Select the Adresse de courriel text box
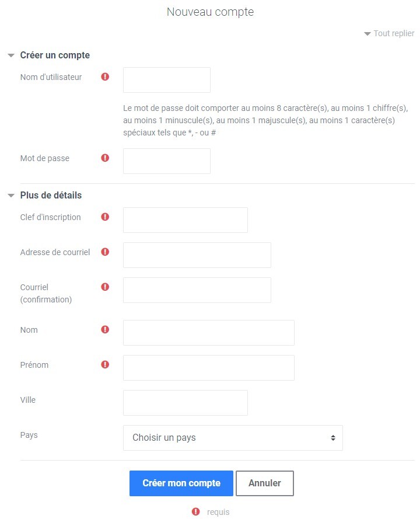The image size is (420, 519). pyautogui.click(x=197, y=255)
